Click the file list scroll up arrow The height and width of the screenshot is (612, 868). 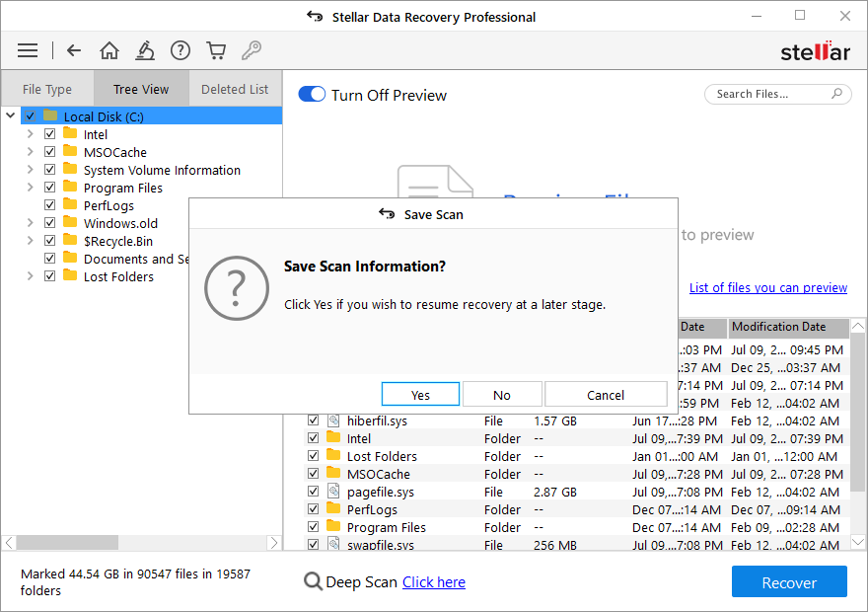pyautogui.click(x=857, y=326)
